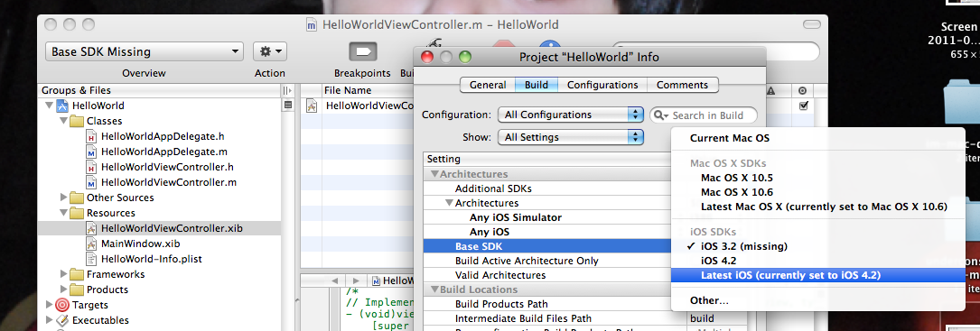The image size is (980, 331).
Task: Click the Targets bullseye icon
Action: (x=62, y=306)
